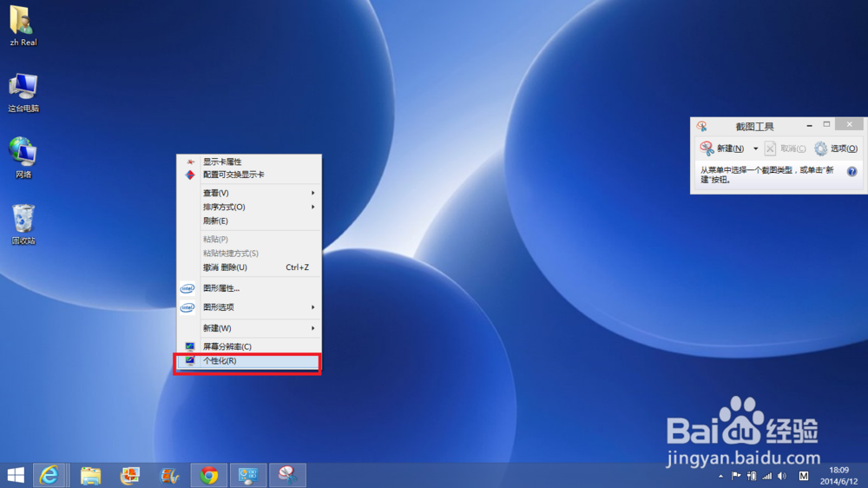Screen dimensions: 868x488
Task: Expand the 查看(V) submenu
Action: tap(312, 193)
